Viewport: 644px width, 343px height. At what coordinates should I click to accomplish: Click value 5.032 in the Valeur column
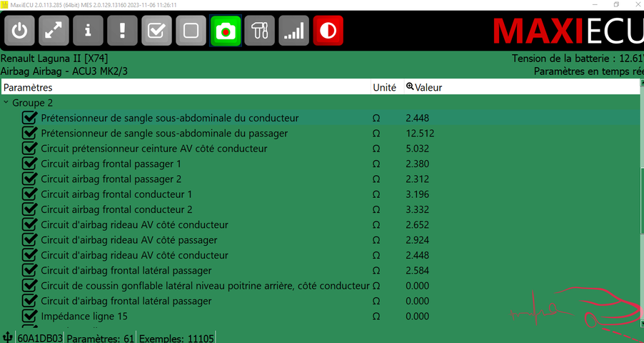(417, 149)
